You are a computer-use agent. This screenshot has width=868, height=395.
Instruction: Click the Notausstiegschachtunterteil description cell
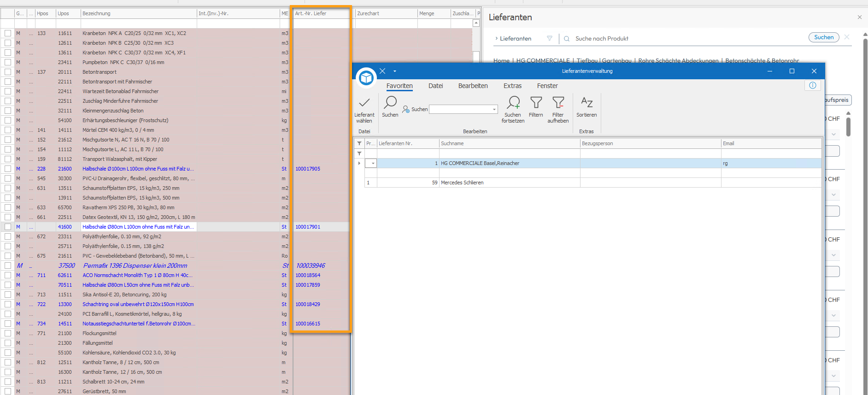(139, 324)
